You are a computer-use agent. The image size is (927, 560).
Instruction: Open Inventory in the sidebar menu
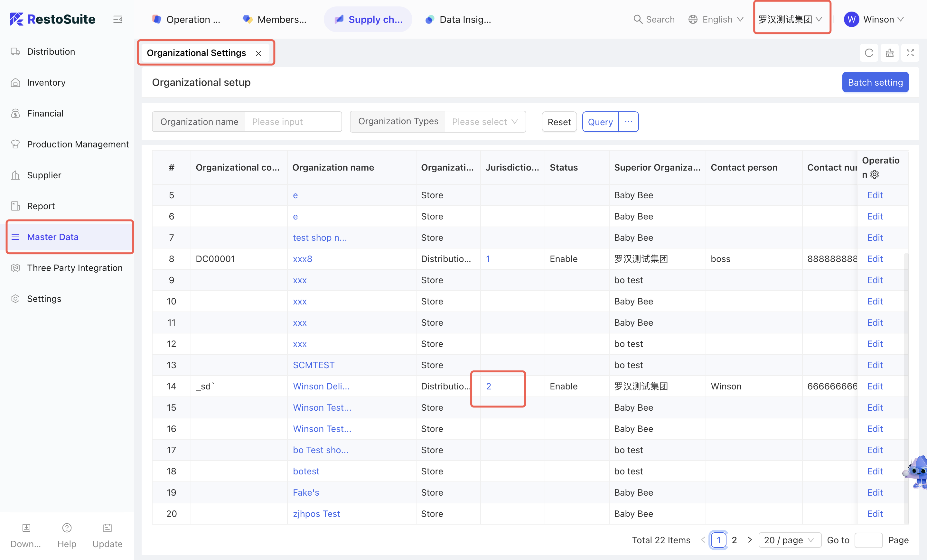point(46,82)
